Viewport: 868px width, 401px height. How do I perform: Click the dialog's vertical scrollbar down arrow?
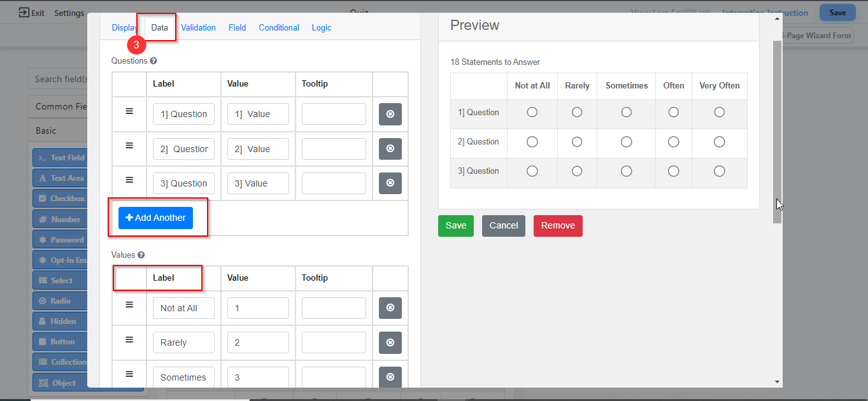(x=777, y=382)
